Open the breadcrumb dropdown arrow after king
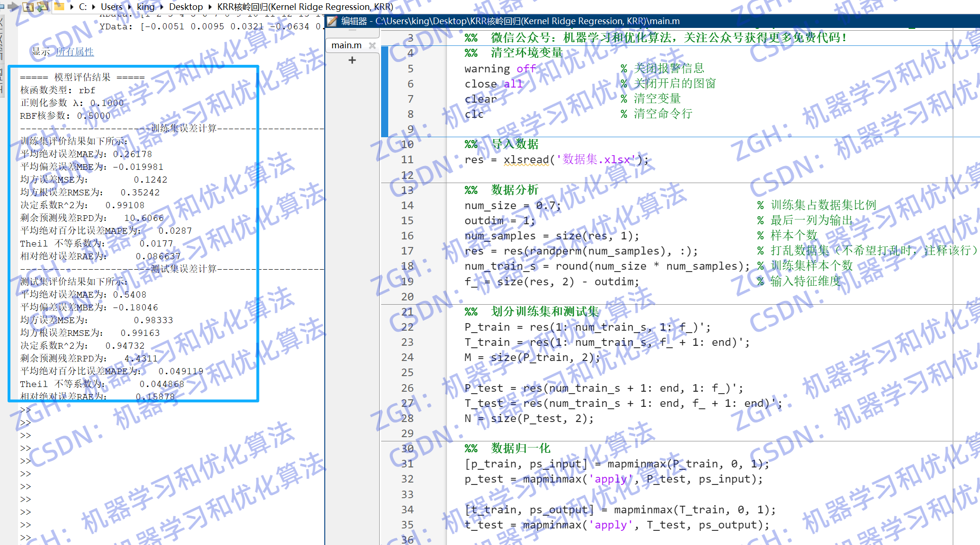The width and height of the screenshot is (980, 545). pyautogui.click(x=160, y=7)
